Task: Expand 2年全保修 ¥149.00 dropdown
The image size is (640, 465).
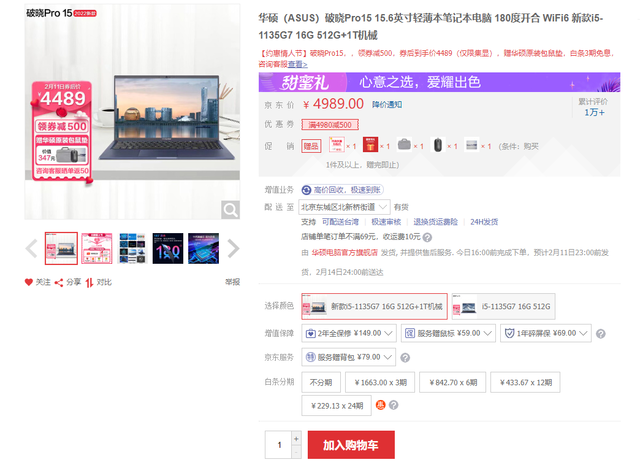Action: coord(349,333)
